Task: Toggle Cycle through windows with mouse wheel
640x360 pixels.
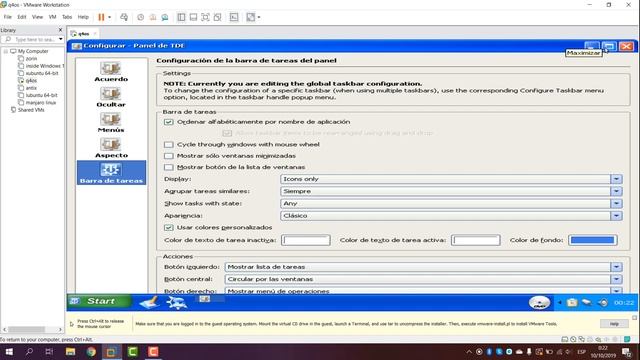Action: pyautogui.click(x=169, y=144)
